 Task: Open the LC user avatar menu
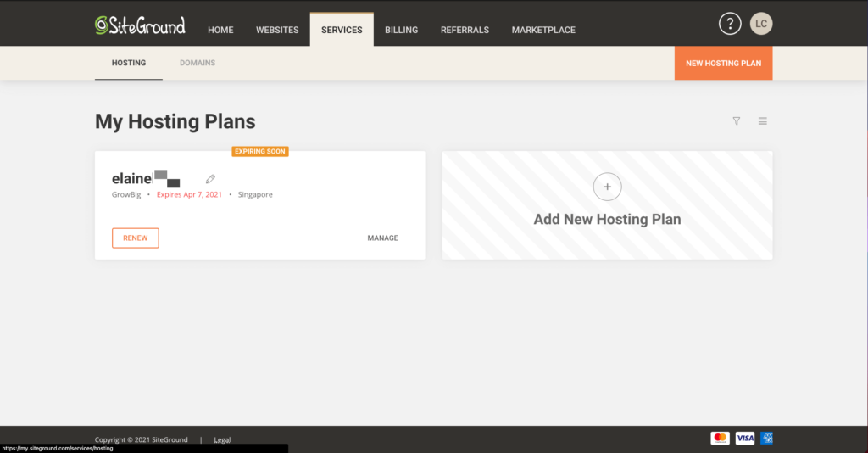click(761, 24)
